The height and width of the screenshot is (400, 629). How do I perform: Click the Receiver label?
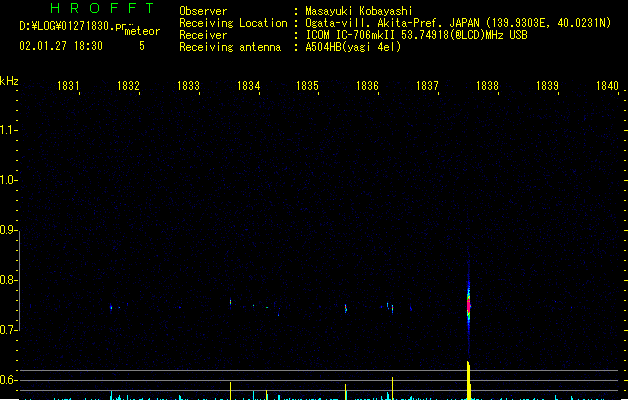(203, 35)
